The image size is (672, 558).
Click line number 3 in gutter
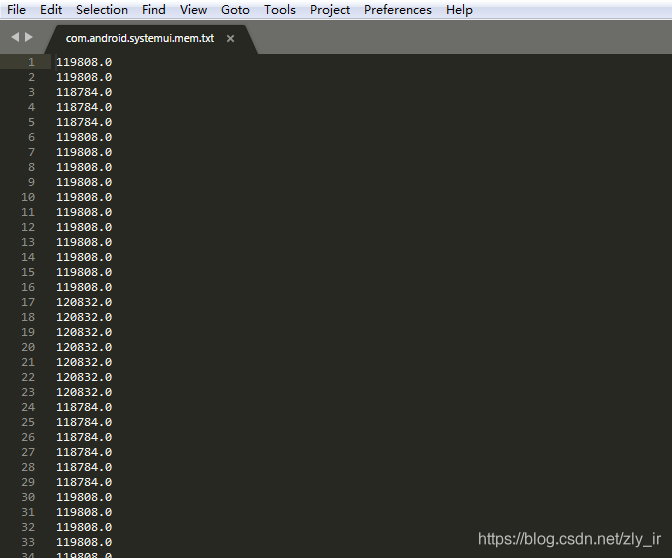31,92
